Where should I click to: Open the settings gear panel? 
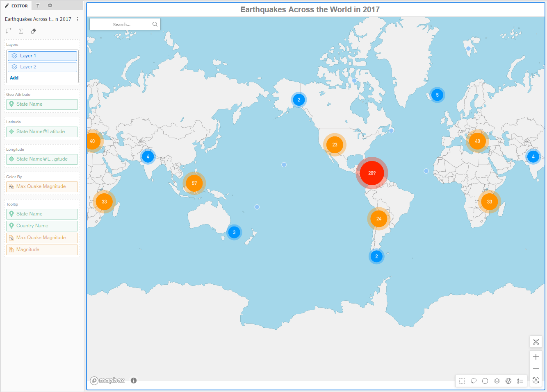click(50, 5)
